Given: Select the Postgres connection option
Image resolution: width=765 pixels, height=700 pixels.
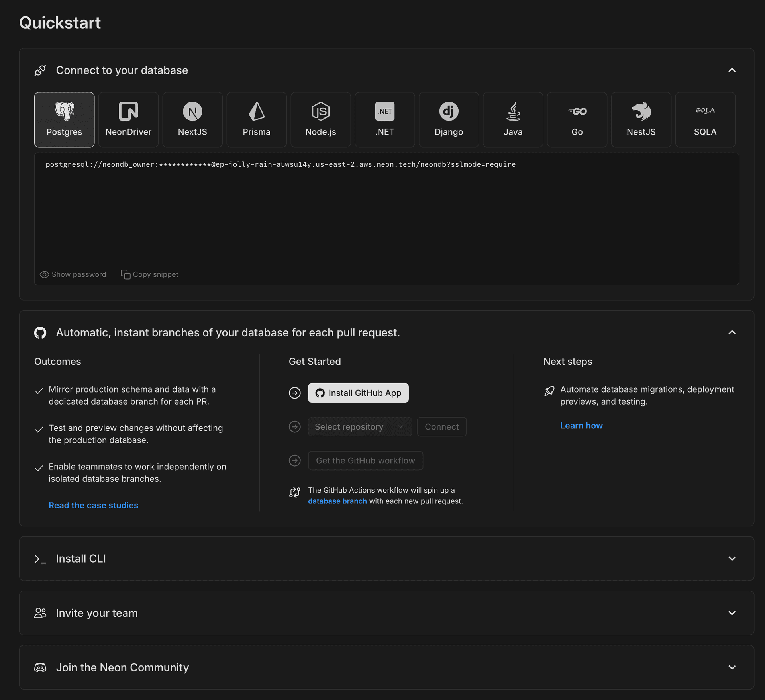Looking at the screenshot, I should (64, 119).
